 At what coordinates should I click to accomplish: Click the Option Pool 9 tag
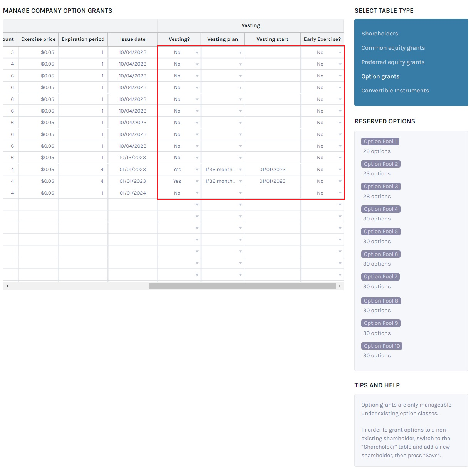pos(381,323)
